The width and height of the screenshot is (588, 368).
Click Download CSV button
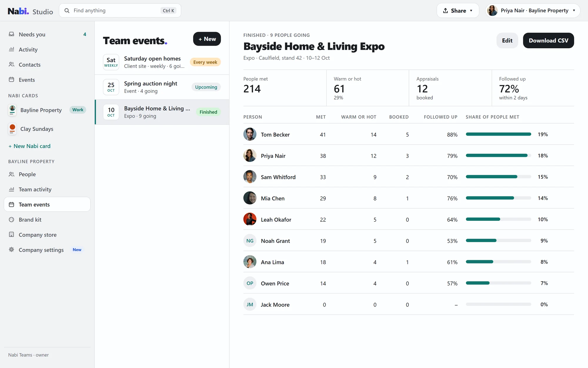[548, 40]
